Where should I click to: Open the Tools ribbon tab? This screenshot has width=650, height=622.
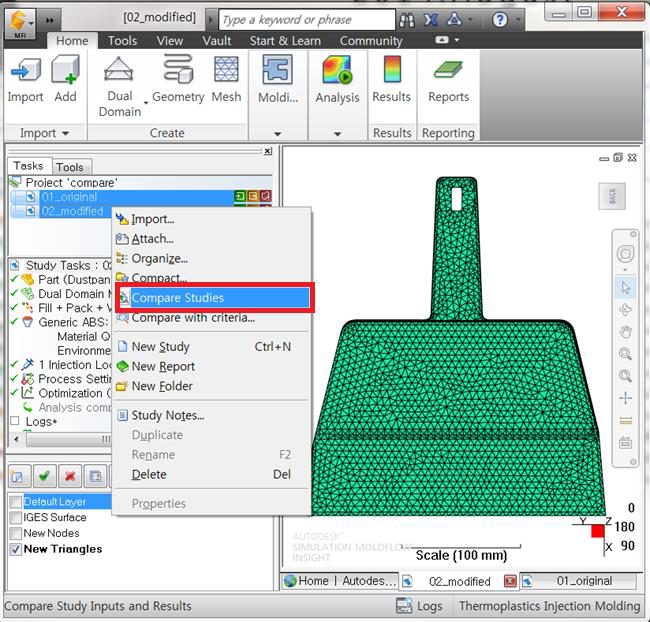(122, 41)
